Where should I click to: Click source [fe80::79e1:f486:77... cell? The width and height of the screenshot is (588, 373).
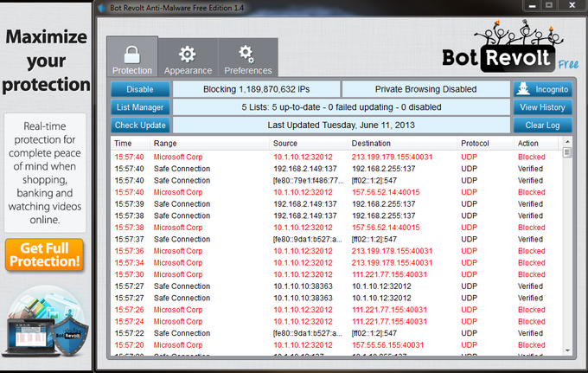pyautogui.click(x=308, y=181)
